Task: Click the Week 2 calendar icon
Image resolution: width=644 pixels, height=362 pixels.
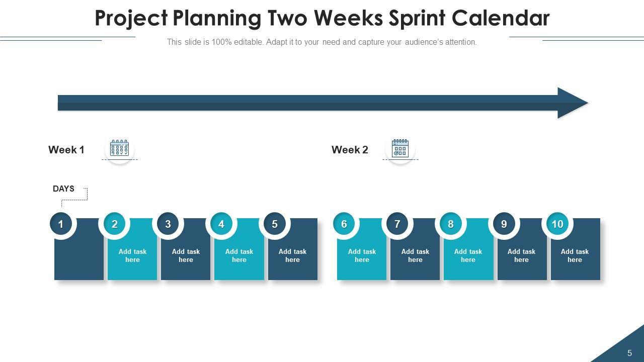Action: [x=400, y=149]
